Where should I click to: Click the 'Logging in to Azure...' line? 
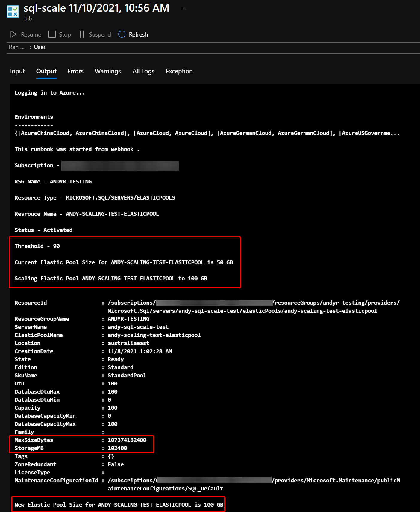(x=50, y=93)
